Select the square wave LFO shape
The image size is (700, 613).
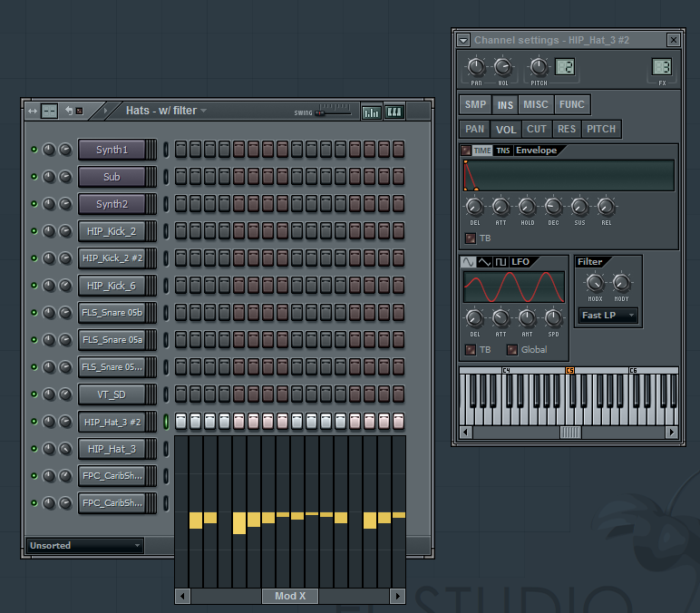pyautogui.click(x=501, y=262)
